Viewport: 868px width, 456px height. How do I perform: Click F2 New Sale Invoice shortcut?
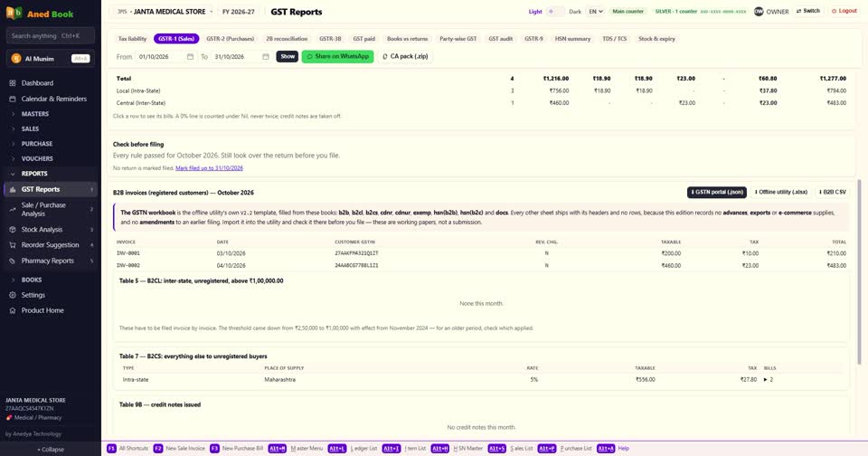[x=179, y=449]
